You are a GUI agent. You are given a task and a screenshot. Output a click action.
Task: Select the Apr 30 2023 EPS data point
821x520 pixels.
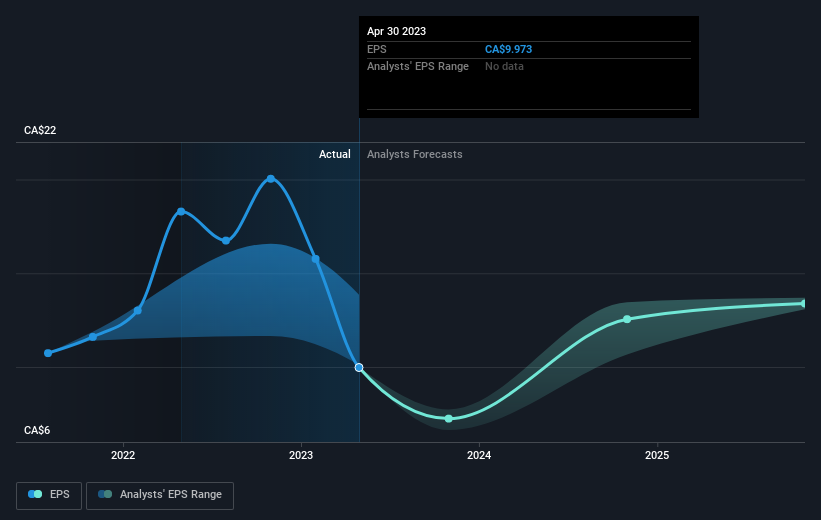tap(359, 368)
